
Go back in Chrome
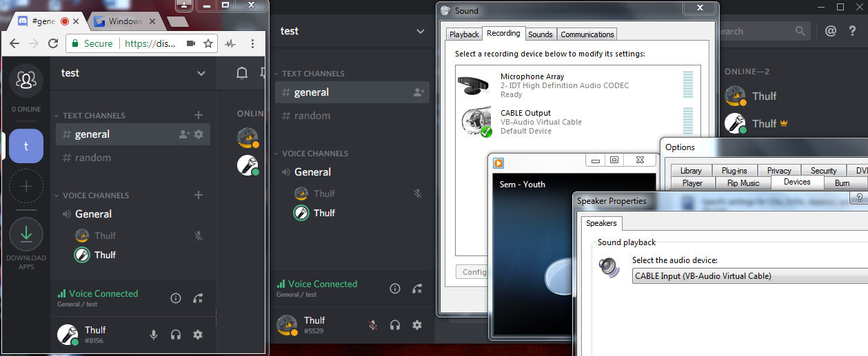[x=14, y=43]
